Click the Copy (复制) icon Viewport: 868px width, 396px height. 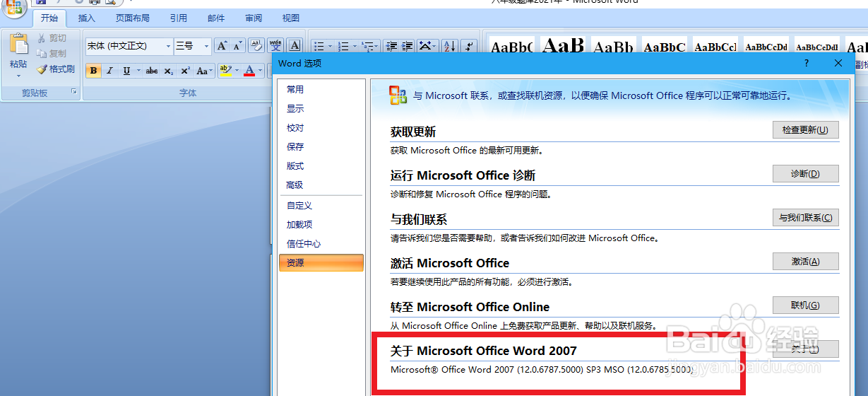pyautogui.click(x=42, y=54)
